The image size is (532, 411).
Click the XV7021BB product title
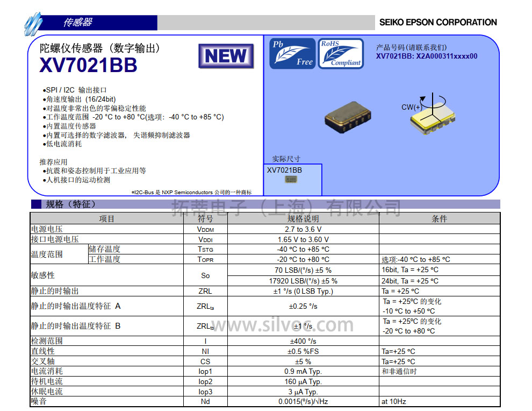coord(88,65)
